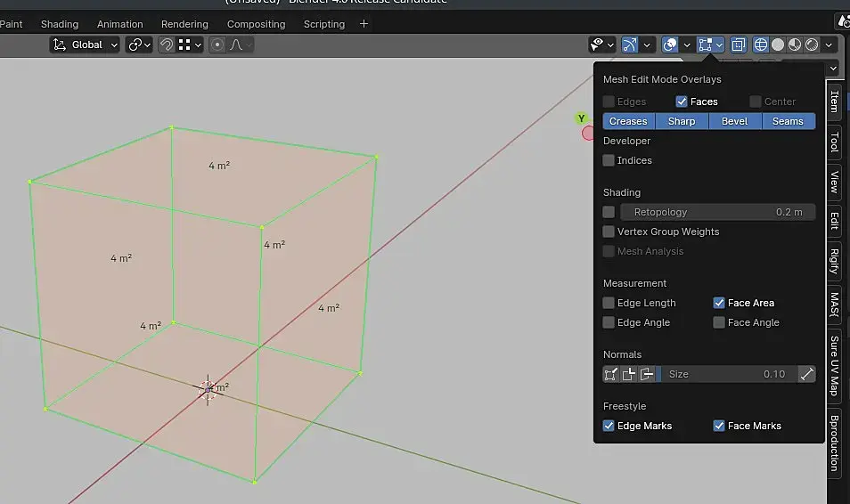Open the Bproduction sidebar tab

click(x=835, y=443)
